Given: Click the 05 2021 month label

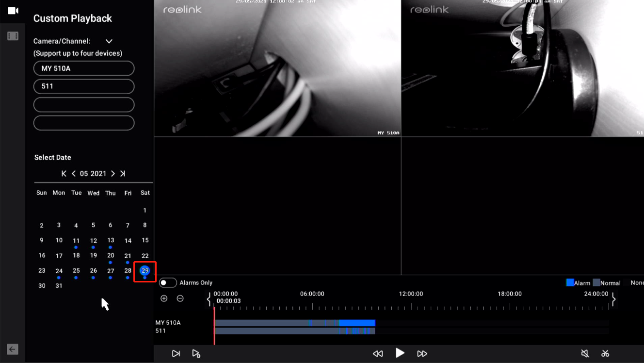Looking at the screenshot, I should (x=93, y=173).
